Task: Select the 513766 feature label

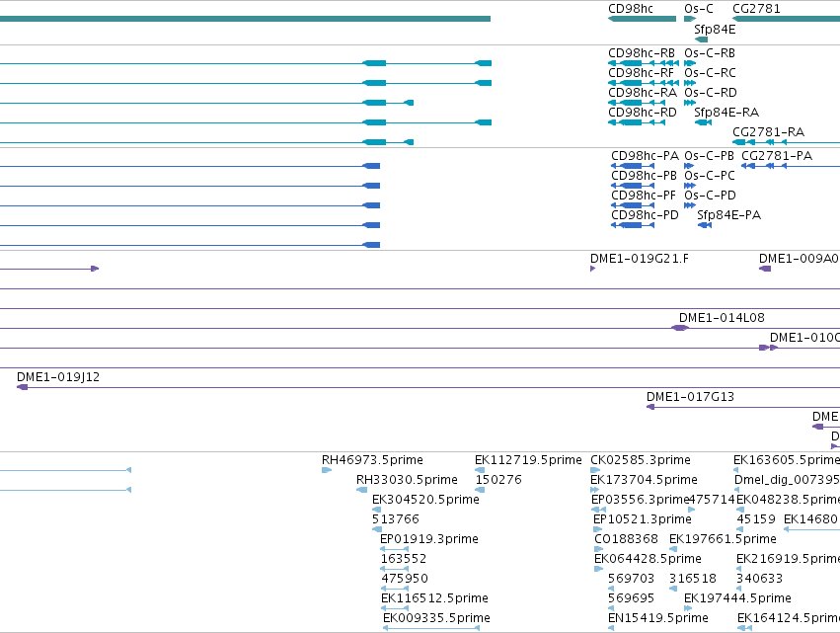Action: (396, 519)
